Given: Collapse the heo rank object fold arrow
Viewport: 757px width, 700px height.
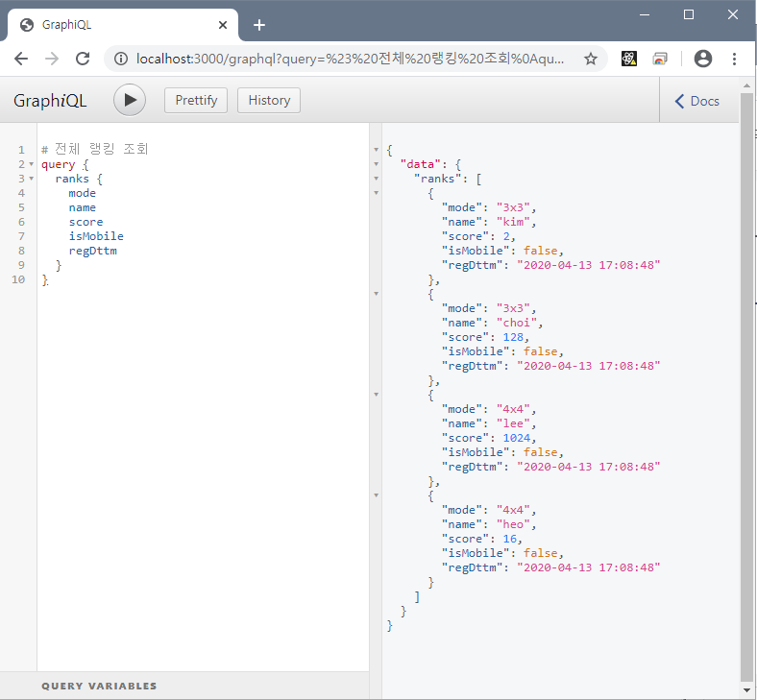Looking at the screenshot, I should pos(376,495).
